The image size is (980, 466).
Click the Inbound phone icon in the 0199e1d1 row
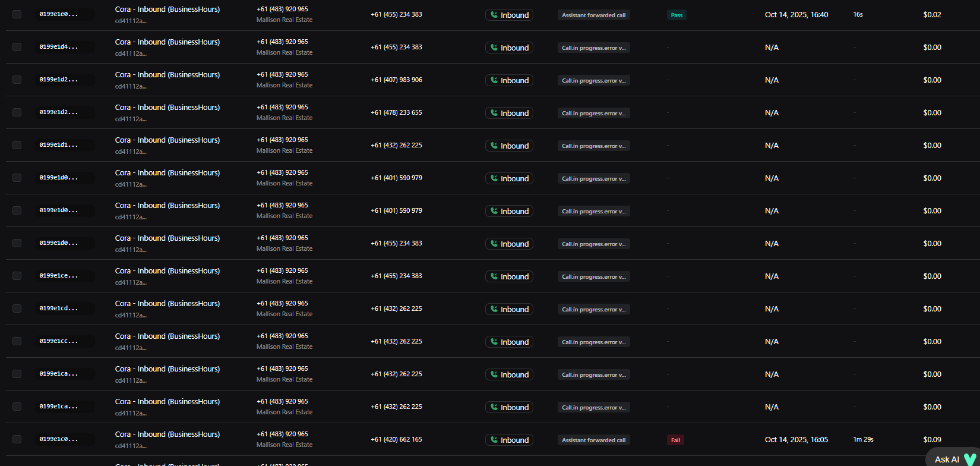[494, 146]
